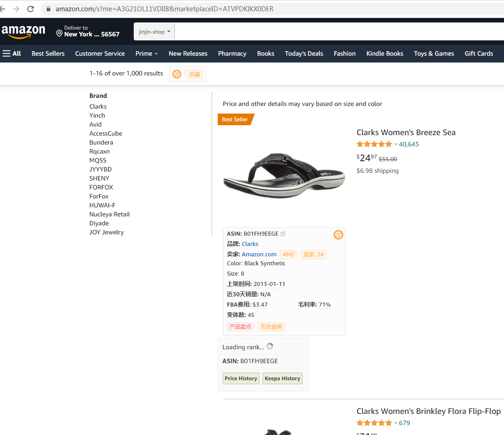
Task: Go to Best Sellers in the nav bar
Action: [x=48, y=53]
